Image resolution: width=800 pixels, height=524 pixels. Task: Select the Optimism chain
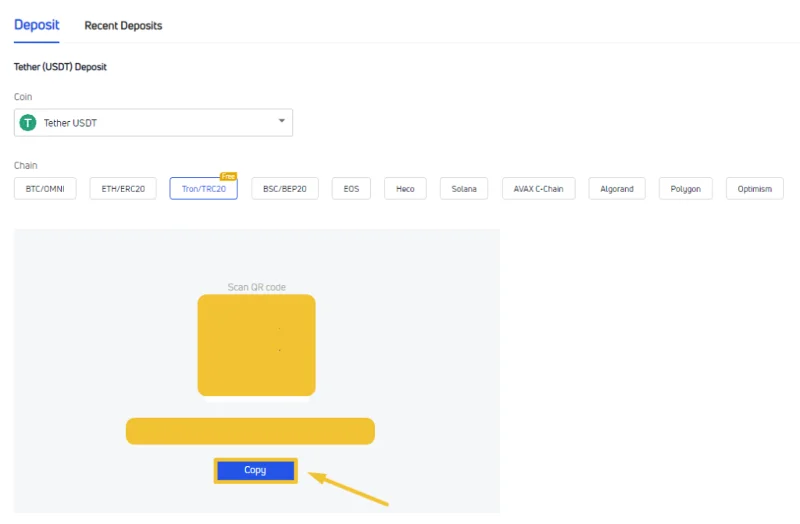(x=755, y=189)
